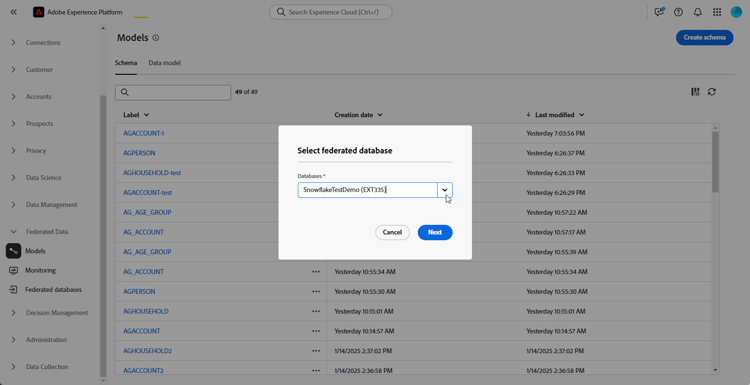Image resolution: width=750 pixels, height=385 pixels.
Task: Click the user profile avatar
Action: pyautogui.click(x=736, y=12)
